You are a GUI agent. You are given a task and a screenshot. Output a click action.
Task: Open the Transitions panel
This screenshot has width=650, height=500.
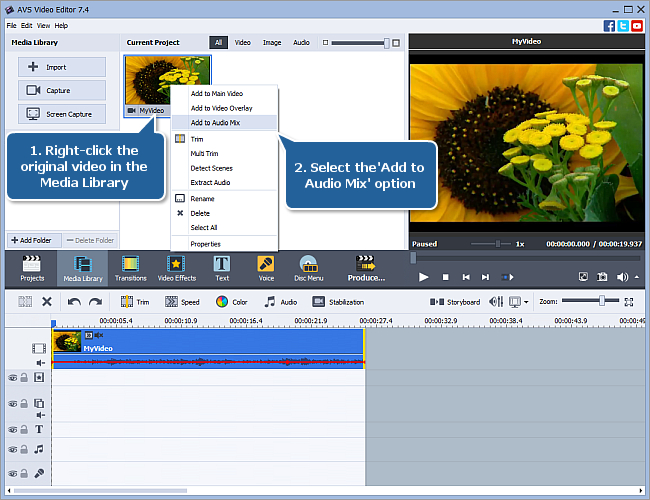pos(131,269)
